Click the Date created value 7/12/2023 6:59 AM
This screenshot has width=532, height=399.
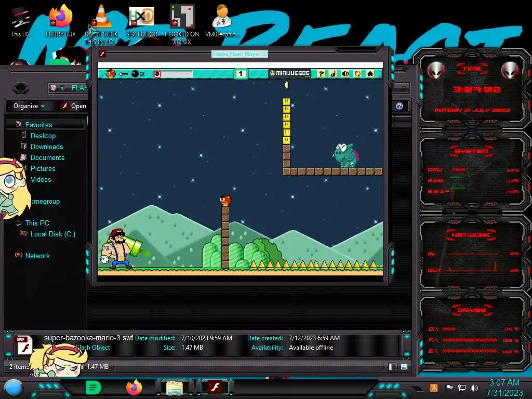coord(314,338)
